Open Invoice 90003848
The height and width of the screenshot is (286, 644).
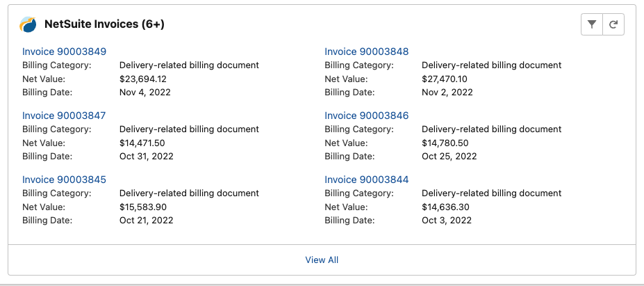click(366, 51)
